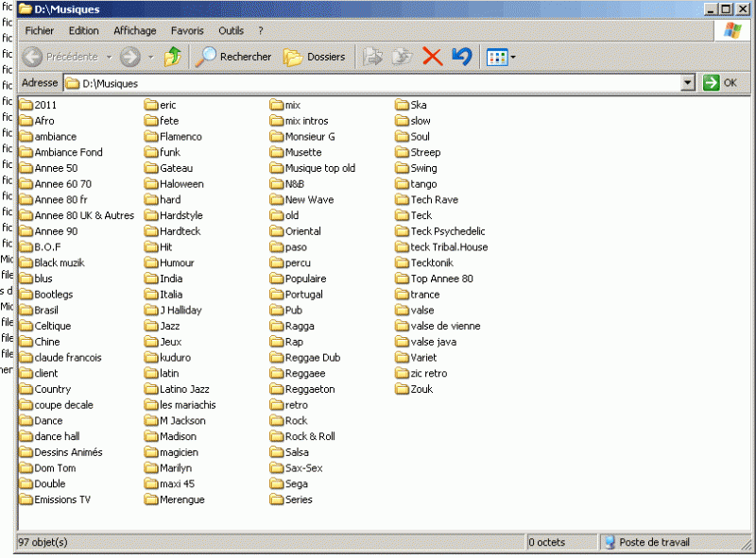This screenshot has width=756, height=558.
Task: Select the Reggae Dub folder
Action: (x=305, y=358)
